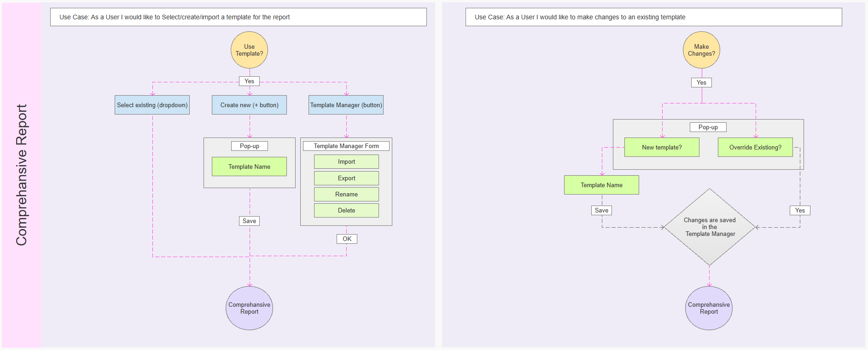Click the OK label below Template Manager Form
Image resolution: width=868 pixels, height=350 pixels.
(347, 239)
